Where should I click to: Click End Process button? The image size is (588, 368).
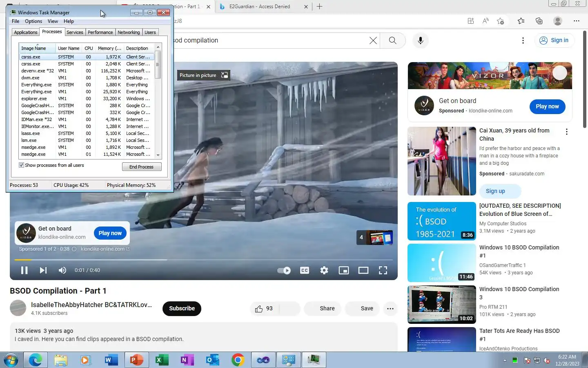pyautogui.click(x=142, y=167)
